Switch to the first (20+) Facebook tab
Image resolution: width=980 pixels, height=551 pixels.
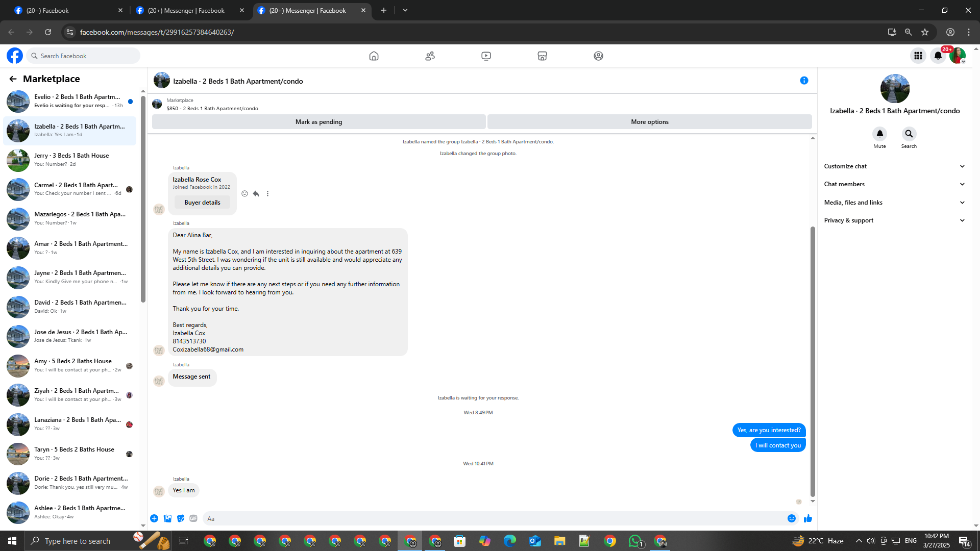(68, 10)
